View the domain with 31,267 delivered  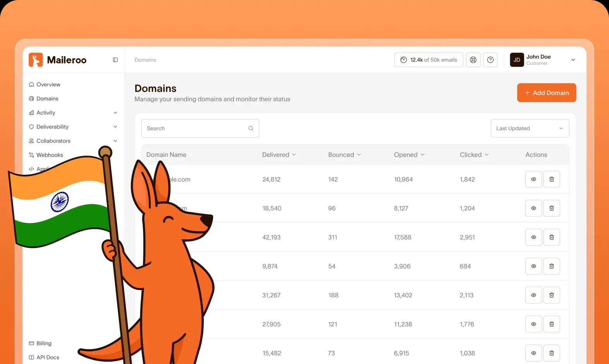click(533, 295)
